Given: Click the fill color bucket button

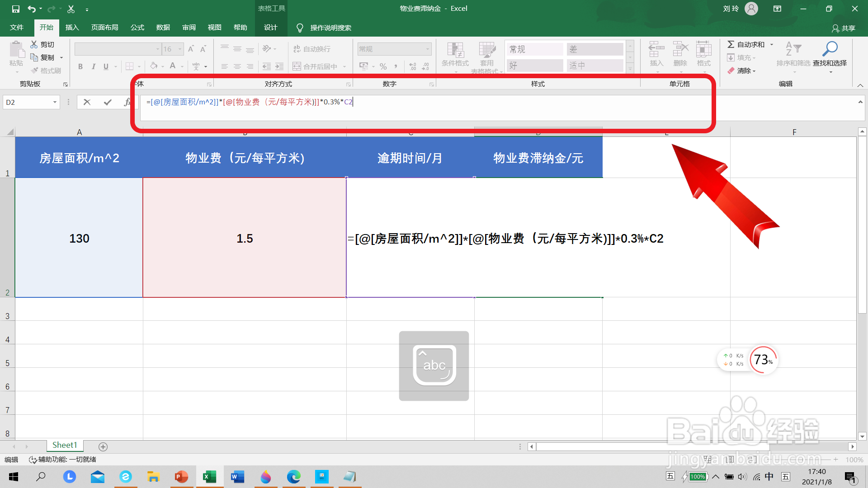Looking at the screenshot, I should pyautogui.click(x=154, y=66).
